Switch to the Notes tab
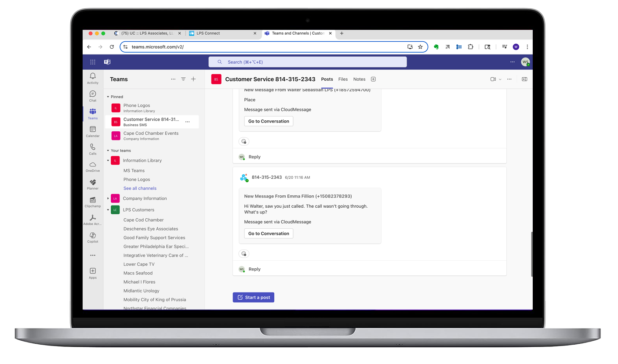Viewport: 618px width, 364px height. pyautogui.click(x=359, y=79)
